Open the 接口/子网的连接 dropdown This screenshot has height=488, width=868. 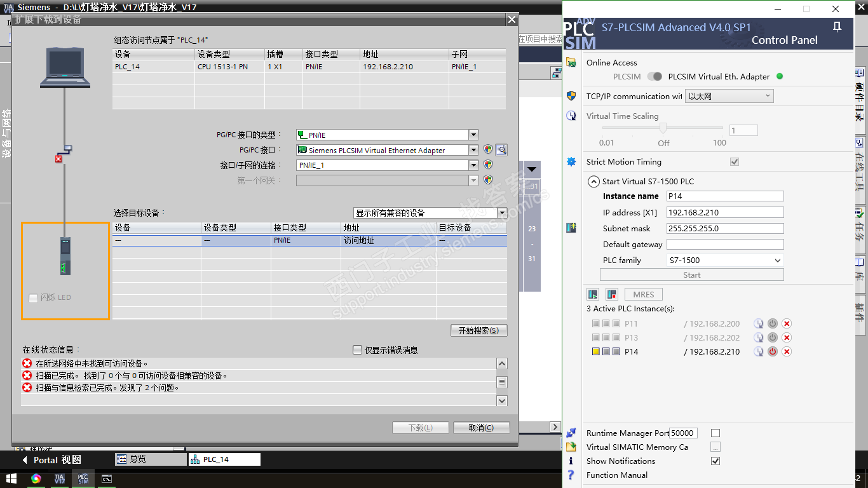point(473,165)
